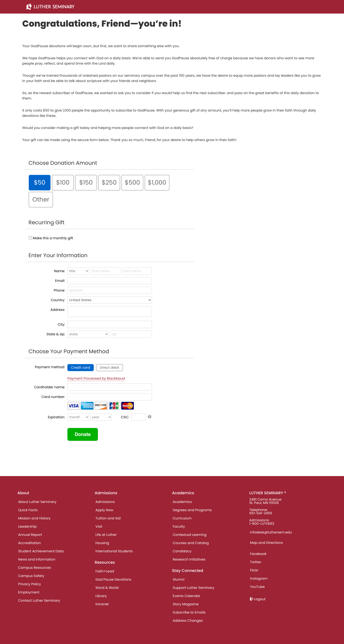This screenshot has width=344, height=644.
Task: Open the title dropdown
Action: (x=78, y=271)
